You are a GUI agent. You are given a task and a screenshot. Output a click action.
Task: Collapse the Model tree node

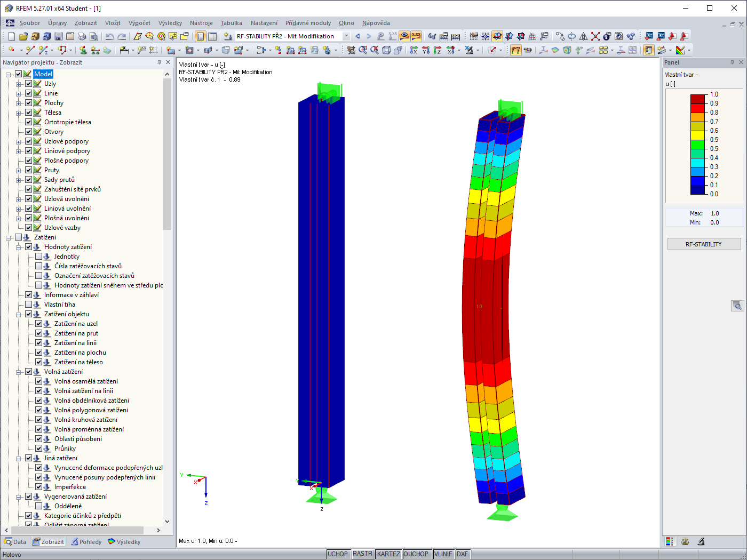9,74
